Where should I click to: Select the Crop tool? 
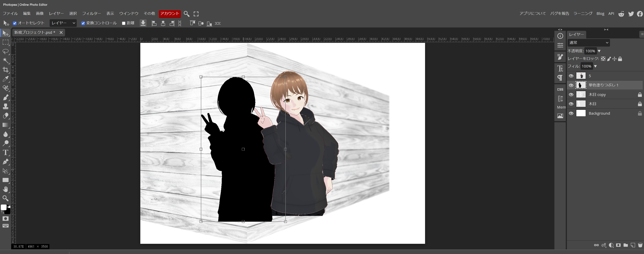[x=6, y=70]
